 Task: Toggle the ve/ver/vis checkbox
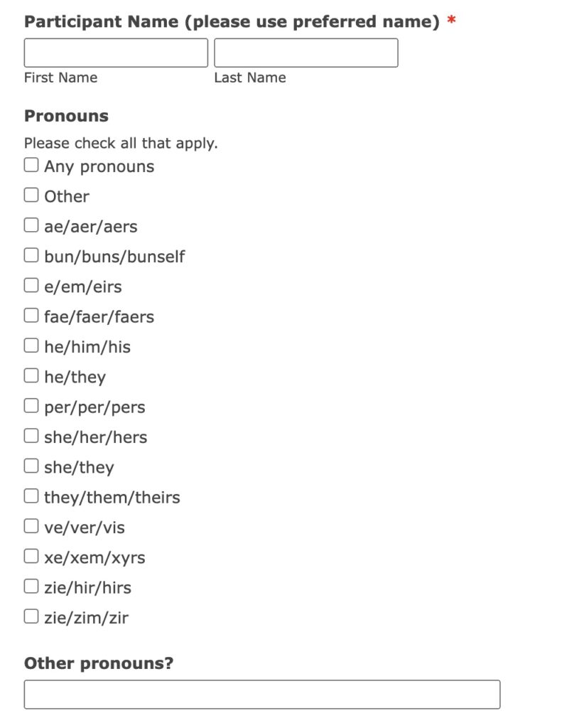tap(31, 527)
